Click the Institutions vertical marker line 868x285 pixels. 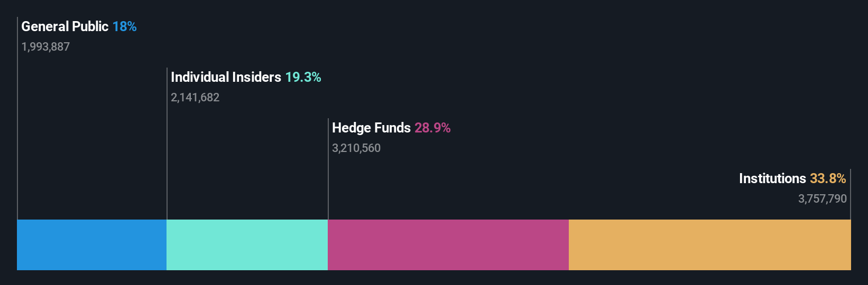pos(851,194)
